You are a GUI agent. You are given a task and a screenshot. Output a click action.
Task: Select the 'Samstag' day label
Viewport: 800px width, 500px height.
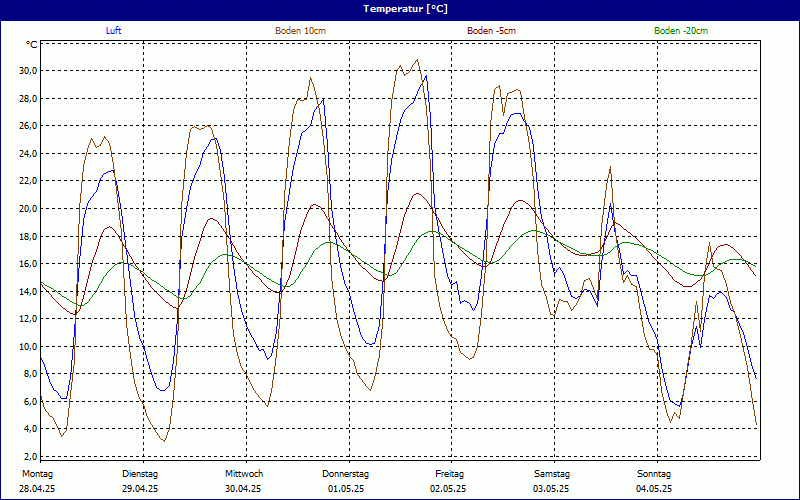pos(552,474)
